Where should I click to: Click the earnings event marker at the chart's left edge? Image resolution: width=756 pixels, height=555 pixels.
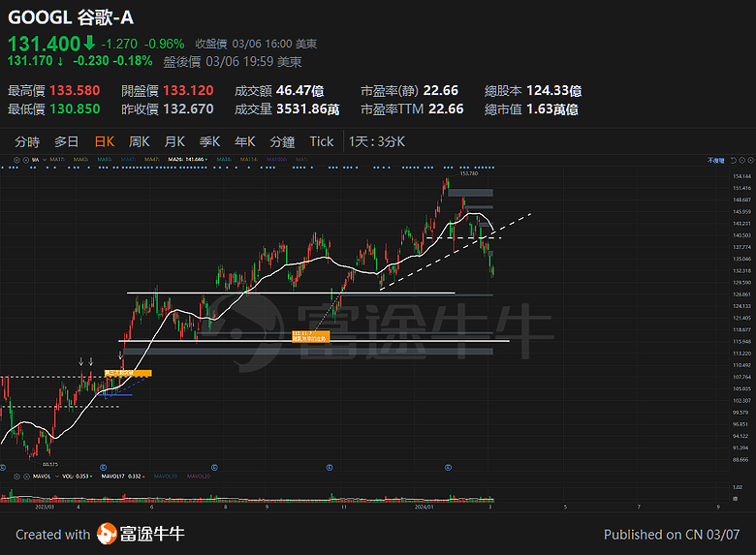[2, 467]
